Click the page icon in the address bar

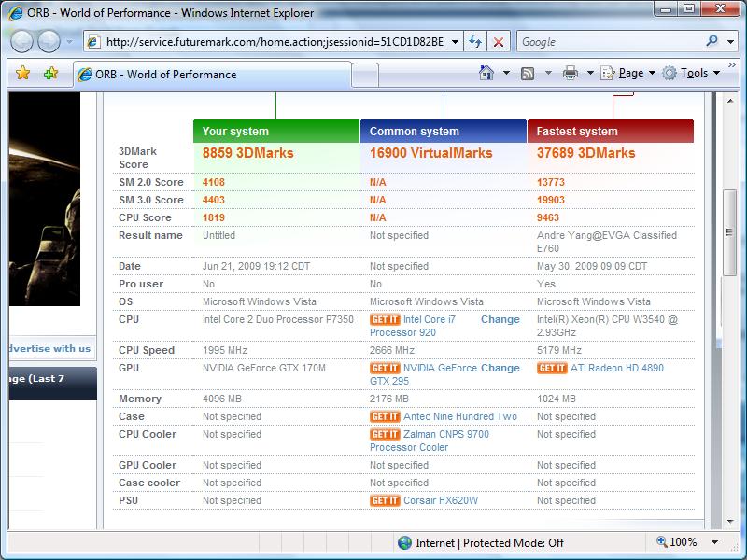pyautogui.click(x=94, y=42)
